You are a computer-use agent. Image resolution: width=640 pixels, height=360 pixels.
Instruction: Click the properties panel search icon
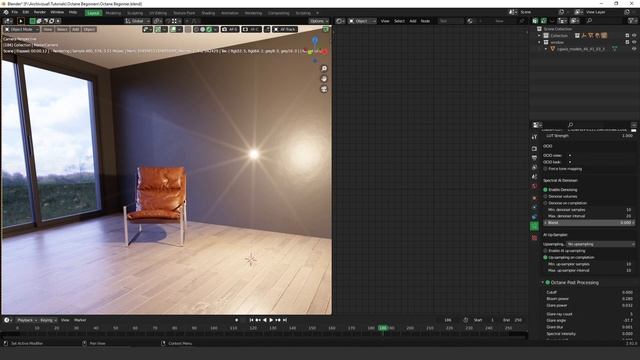click(x=571, y=124)
